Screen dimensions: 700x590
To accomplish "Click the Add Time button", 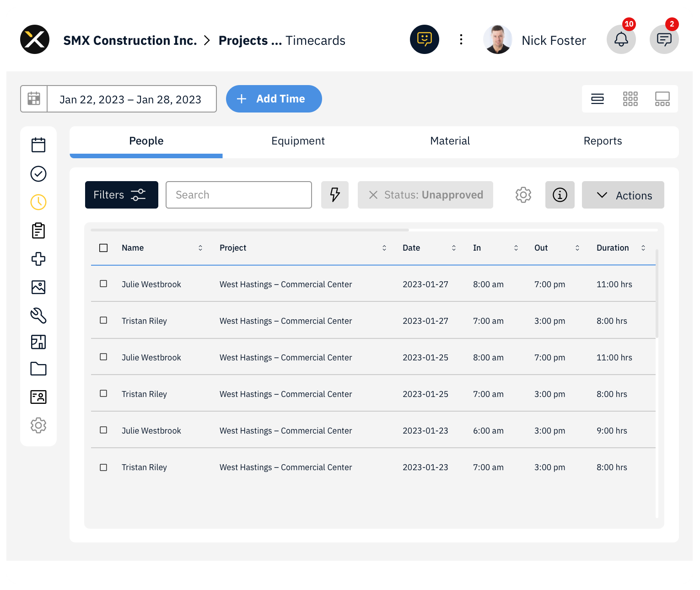I will point(274,99).
